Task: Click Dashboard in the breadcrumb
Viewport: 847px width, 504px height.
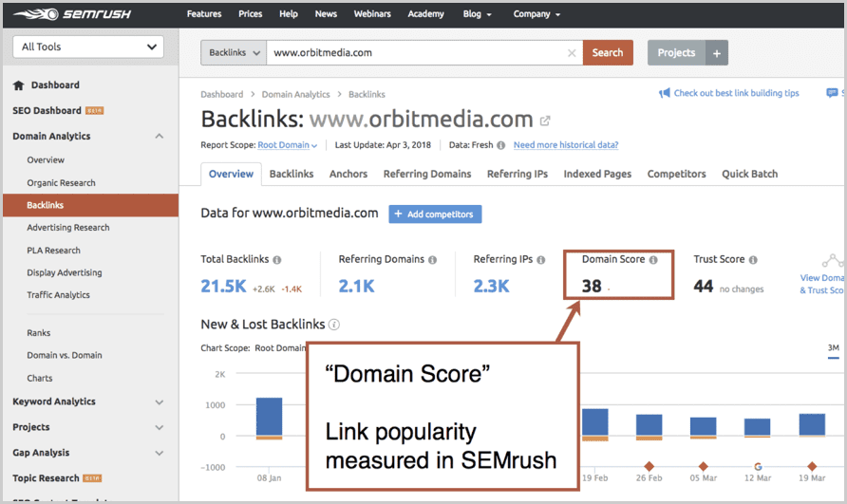Action: pyautogui.click(x=222, y=95)
